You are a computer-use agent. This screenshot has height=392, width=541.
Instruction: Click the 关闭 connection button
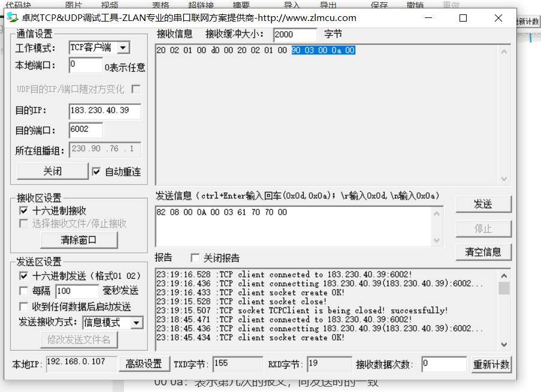(52, 171)
